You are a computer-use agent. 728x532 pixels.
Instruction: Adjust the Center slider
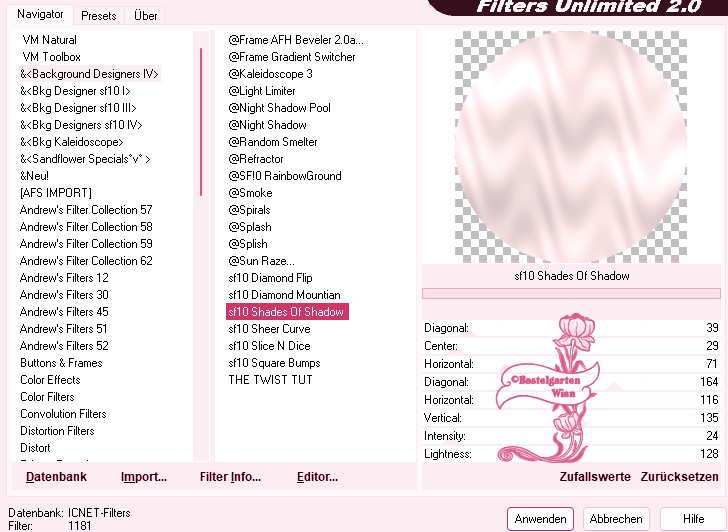pos(571,346)
